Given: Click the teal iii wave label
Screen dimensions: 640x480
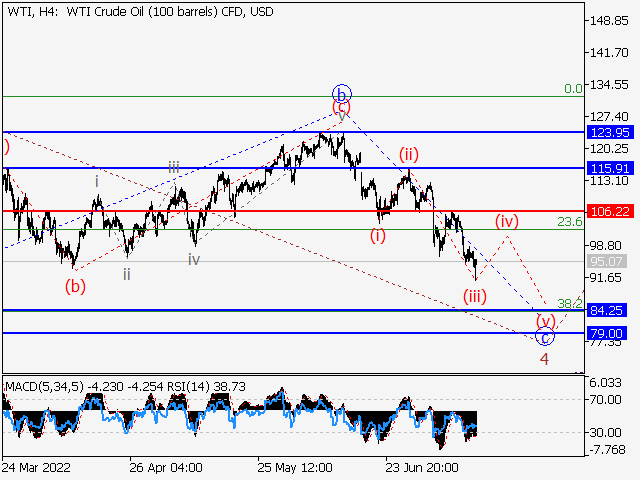Looking at the screenshot, I should point(174,168).
